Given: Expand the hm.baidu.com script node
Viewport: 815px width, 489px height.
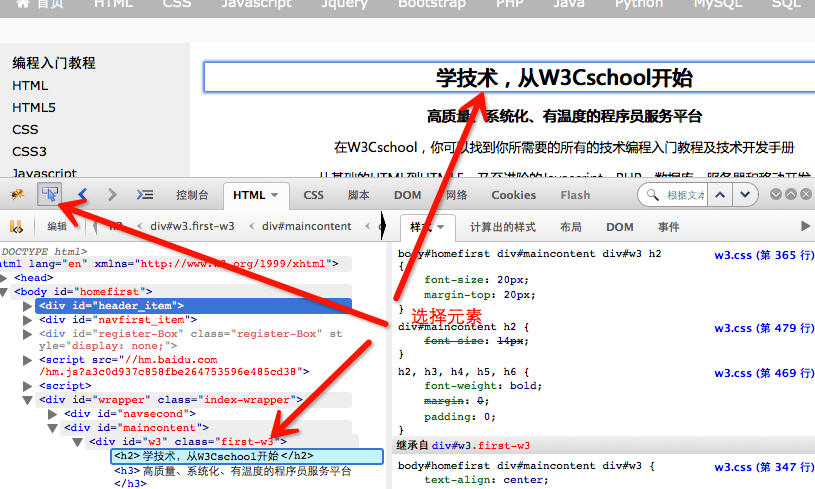Looking at the screenshot, I should pos(28,360).
